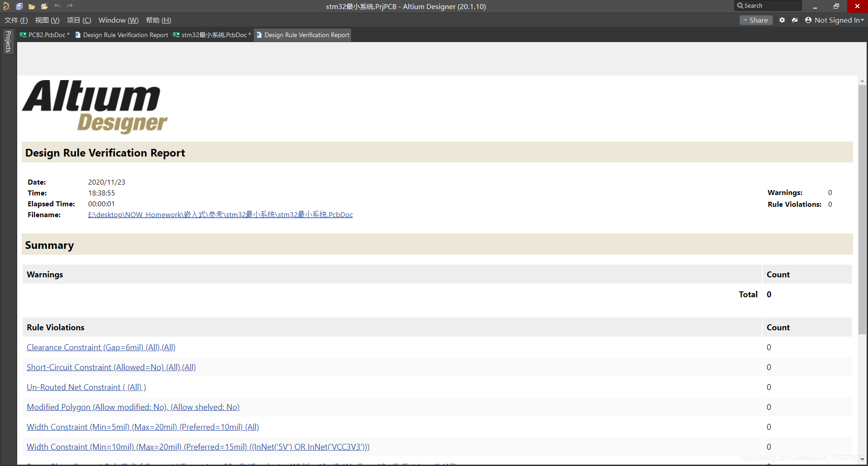Switch to stm32最小系统.PcbDoc tab
The width and height of the screenshot is (868, 466).
[x=212, y=35]
